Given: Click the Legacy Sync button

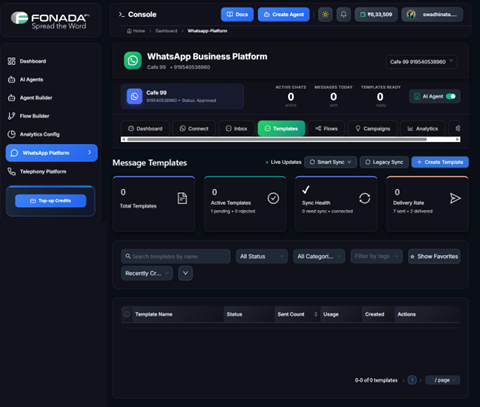Looking at the screenshot, I should tap(384, 162).
